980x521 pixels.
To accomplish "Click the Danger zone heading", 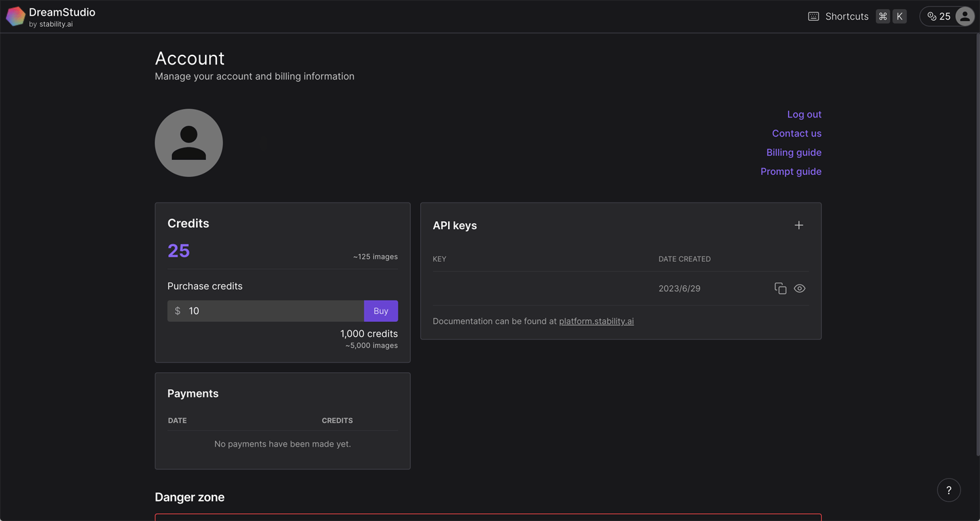I will pos(189,497).
